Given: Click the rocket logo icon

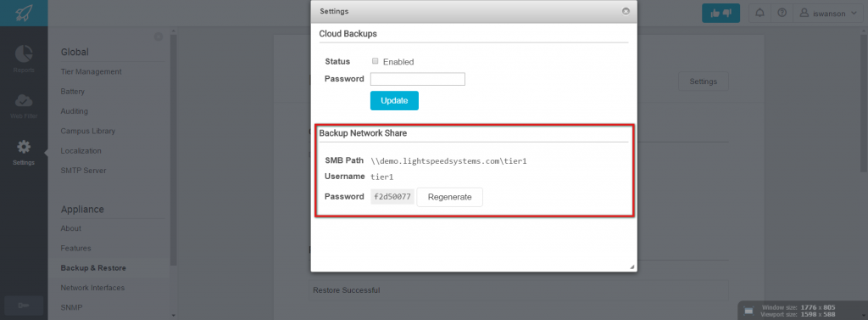Looking at the screenshot, I should click(x=23, y=13).
